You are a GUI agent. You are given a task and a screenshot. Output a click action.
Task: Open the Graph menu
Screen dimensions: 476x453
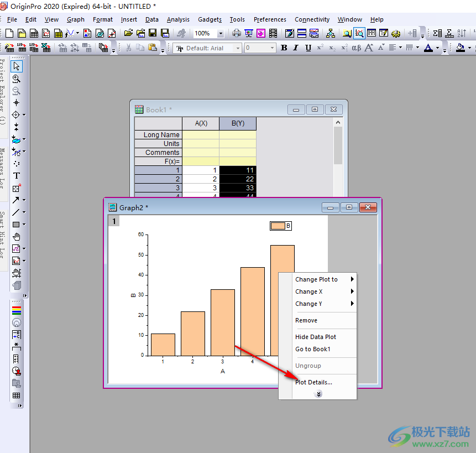(x=76, y=19)
